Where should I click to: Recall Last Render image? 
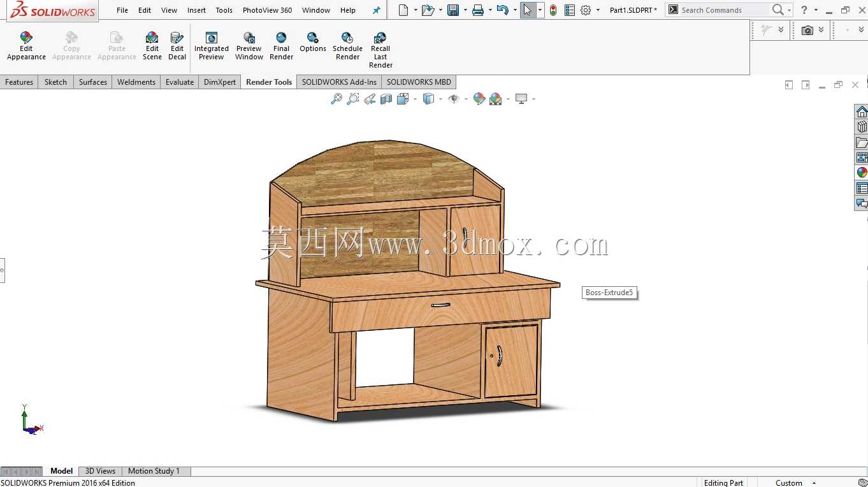(380, 50)
